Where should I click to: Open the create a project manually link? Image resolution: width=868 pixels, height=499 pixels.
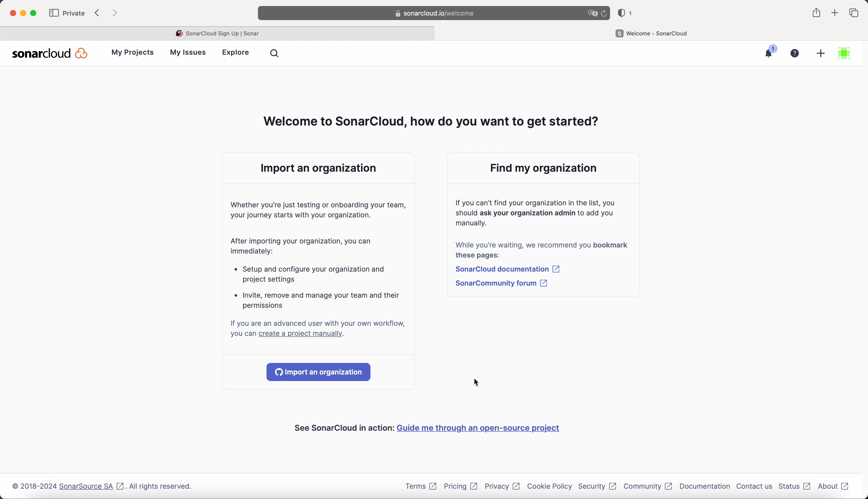click(x=300, y=334)
